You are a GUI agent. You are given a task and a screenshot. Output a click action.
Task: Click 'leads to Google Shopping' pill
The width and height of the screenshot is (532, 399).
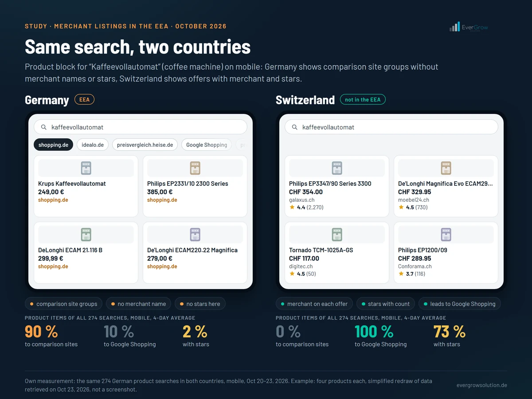(460, 304)
